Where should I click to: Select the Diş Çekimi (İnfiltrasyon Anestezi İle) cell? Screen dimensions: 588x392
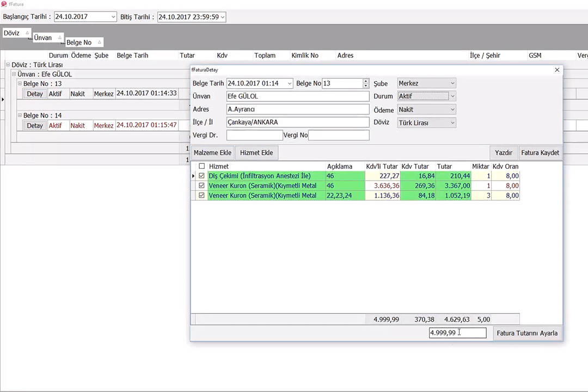(x=266, y=176)
